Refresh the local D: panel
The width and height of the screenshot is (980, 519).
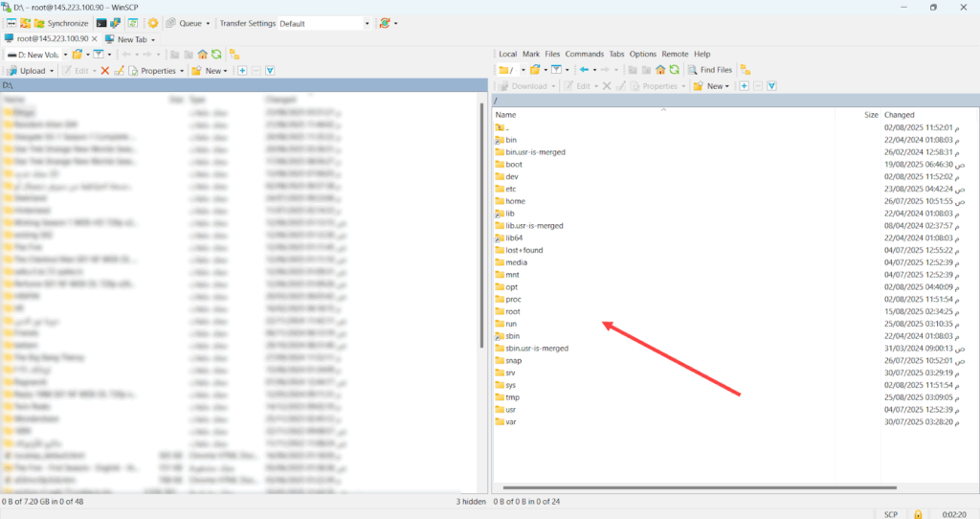(216, 55)
